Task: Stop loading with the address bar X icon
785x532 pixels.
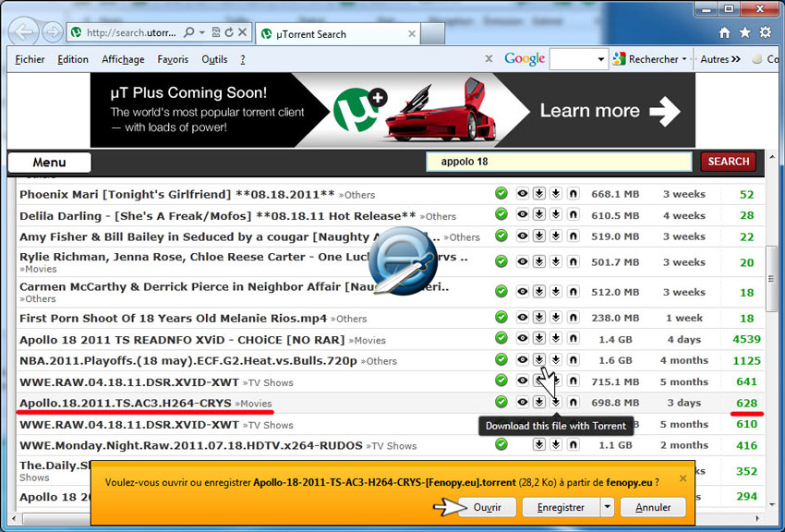Action: click(242, 32)
